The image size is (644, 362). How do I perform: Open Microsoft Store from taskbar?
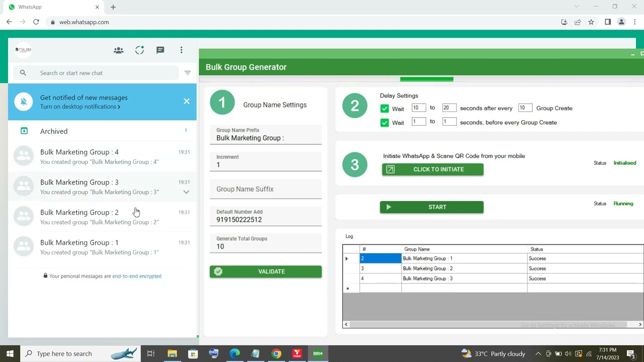click(193, 353)
